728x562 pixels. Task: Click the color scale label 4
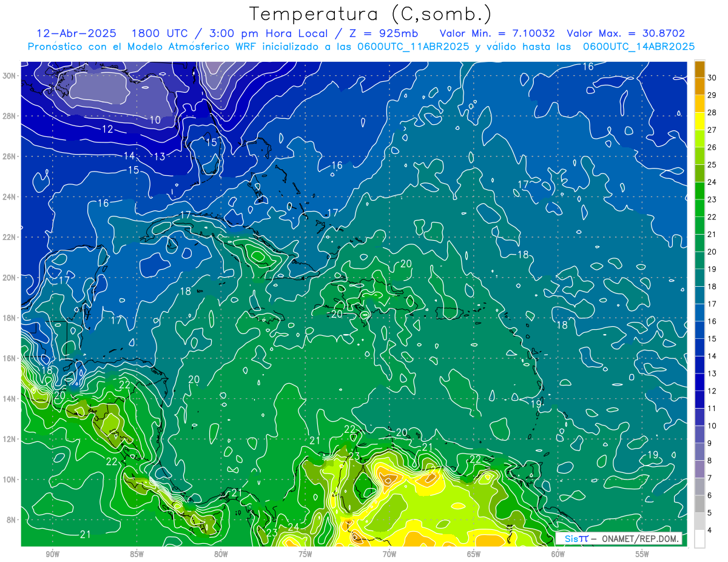710,530
